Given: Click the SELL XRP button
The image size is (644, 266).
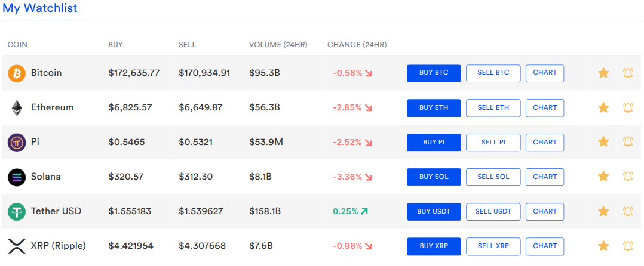Looking at the screenshot, I should pos(493,246).
